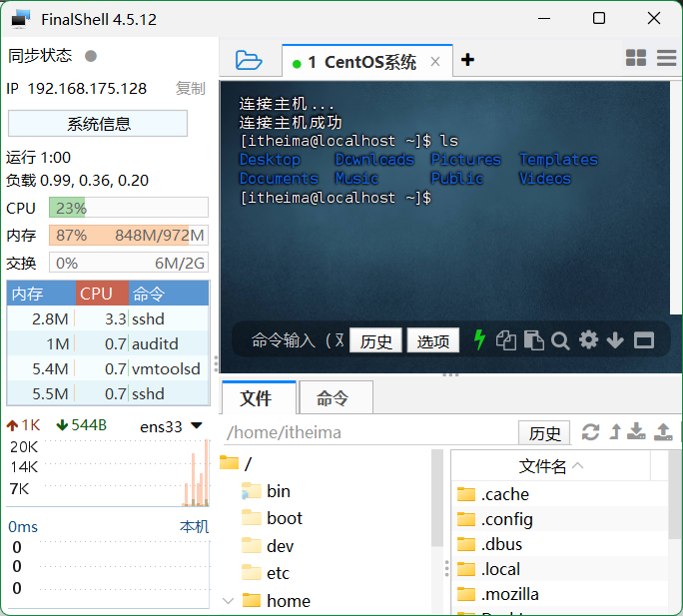The height and width of the screenshot is (616, 683).
Task: Select the 1 CentOS系统 session tab
Action: 367,61
